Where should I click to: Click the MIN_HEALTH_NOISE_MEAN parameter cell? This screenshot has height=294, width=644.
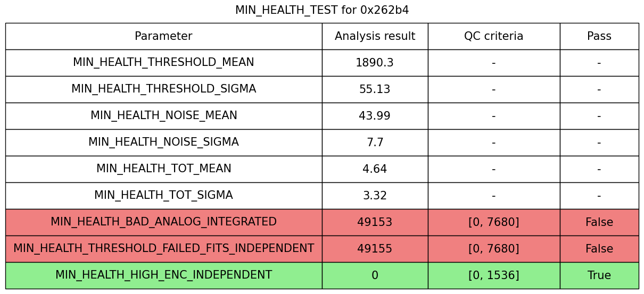click(163, 116)
